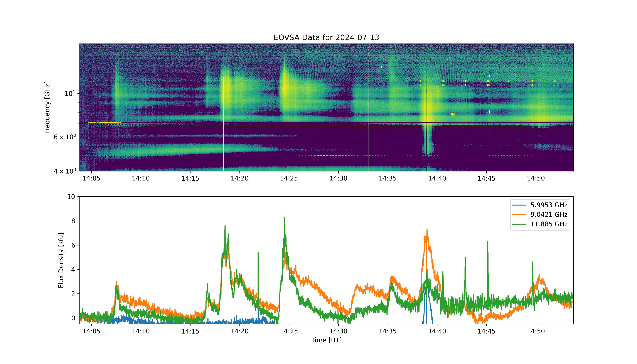
Task: Click the 14:30 tick under the flux plot
Action: tap(338, 331)
